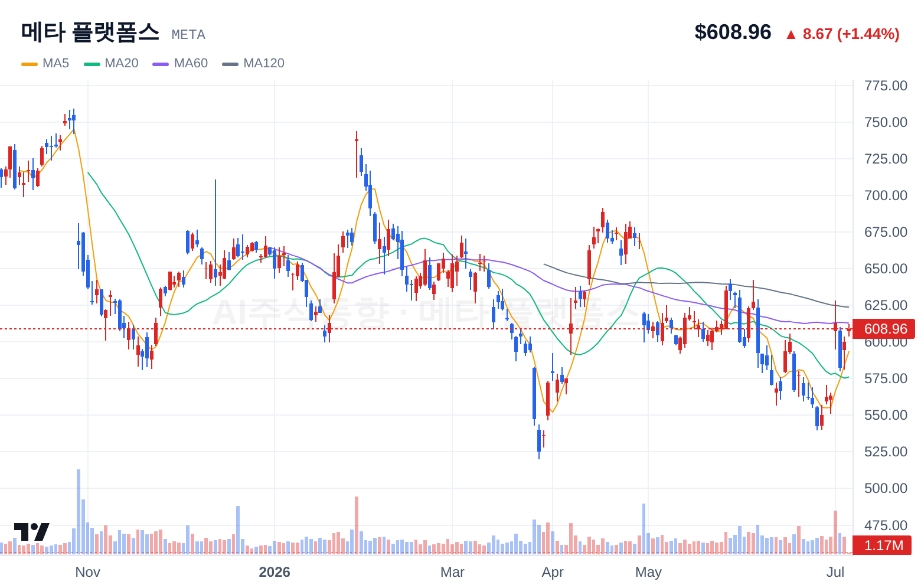
Task: Click the MA20 legend label
Action: [x=122, y=63]
